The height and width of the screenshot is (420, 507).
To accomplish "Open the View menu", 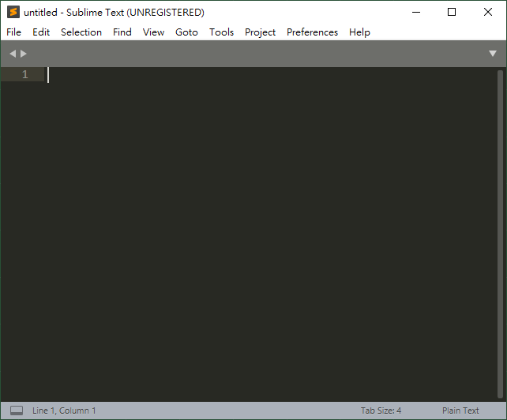I will tap(153, 32).
